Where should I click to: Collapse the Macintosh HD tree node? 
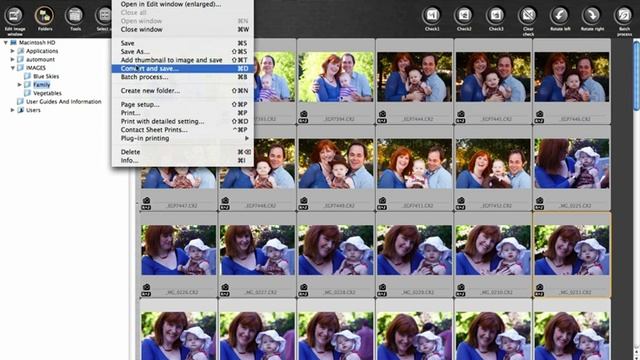click(x=6, y=42)
